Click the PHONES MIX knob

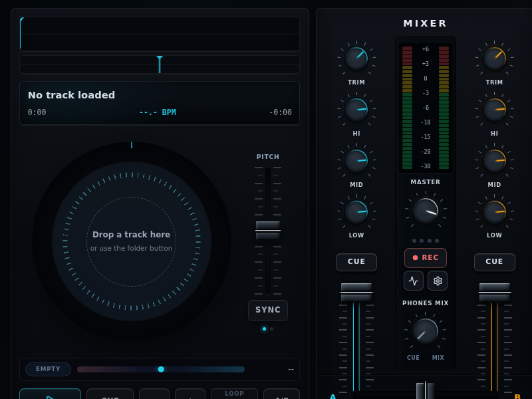click(425, 331)
